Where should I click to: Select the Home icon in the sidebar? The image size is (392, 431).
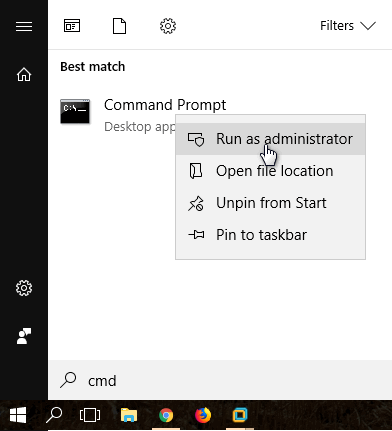(24, 74)
